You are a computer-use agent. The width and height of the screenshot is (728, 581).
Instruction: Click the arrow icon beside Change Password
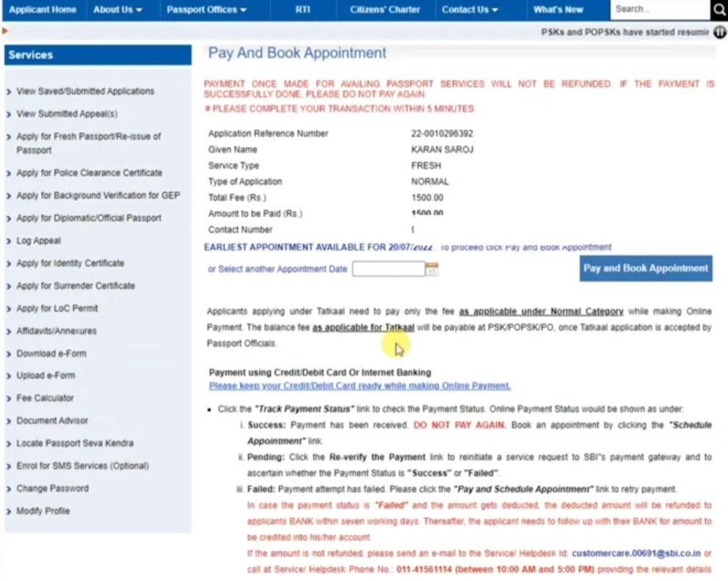pos(9,488)
